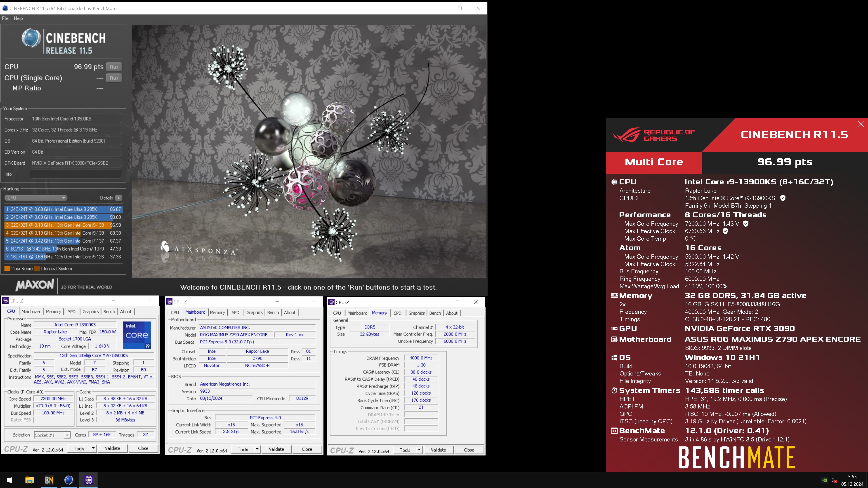The image size is (868, 488).
Task: Open Windows Start menu
Action: [x=9, y=480]
